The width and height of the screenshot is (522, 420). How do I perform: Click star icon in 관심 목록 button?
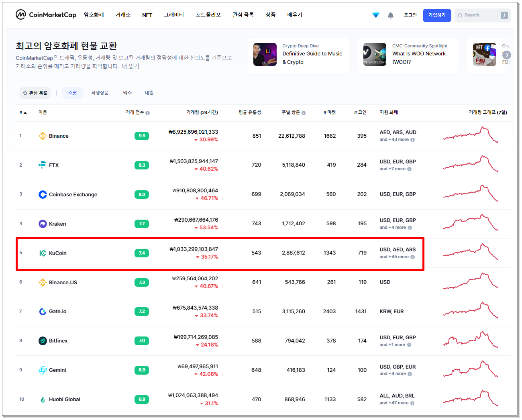coord(25,93)
